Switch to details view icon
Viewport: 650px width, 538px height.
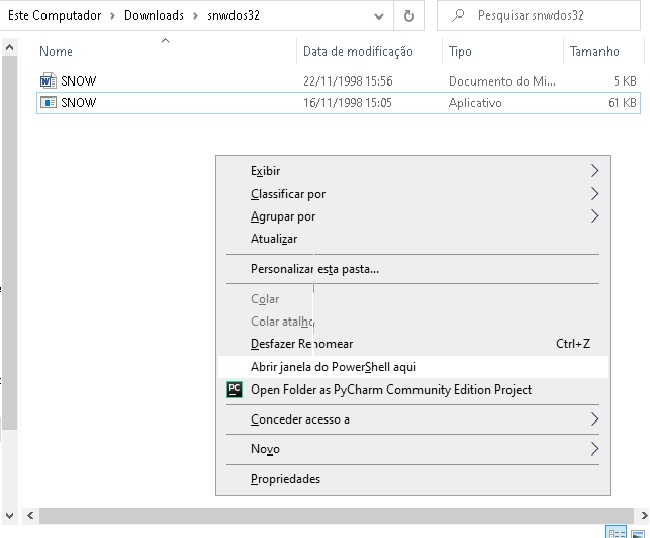tap(616, 531)
